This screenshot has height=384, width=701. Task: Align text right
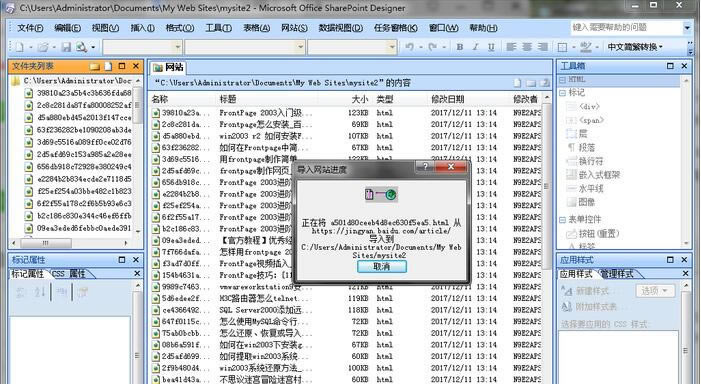pos(542,47)
